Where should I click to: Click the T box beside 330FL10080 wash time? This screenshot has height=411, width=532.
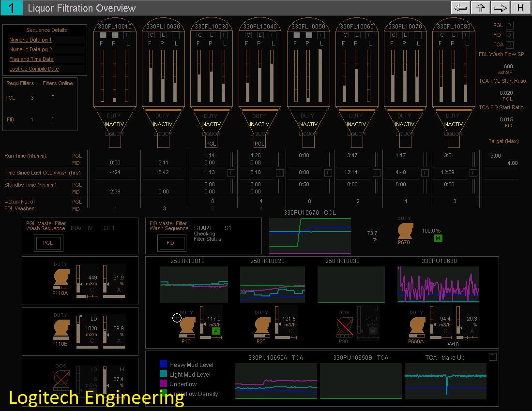(473, 173)
